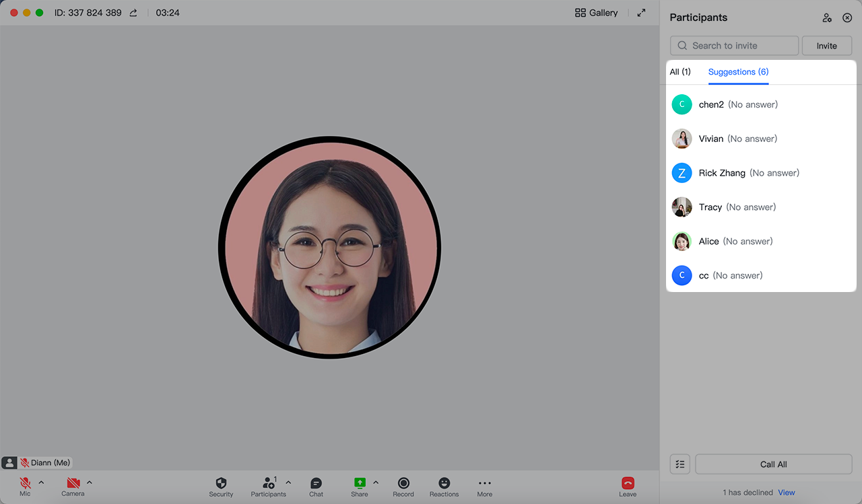Viewport: 862px width, 504px height.
Task: Open the Chat panel
Action: 316,482
